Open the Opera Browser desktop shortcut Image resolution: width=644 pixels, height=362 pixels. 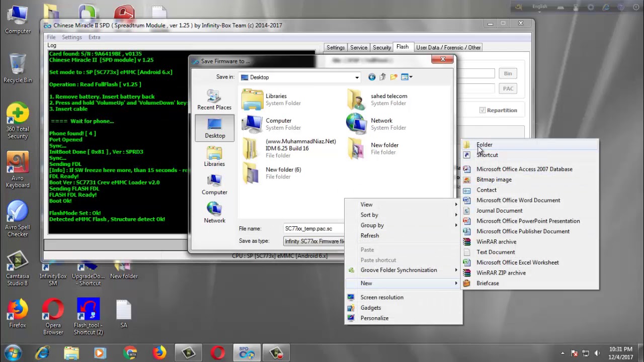click(x=53, y=317)
